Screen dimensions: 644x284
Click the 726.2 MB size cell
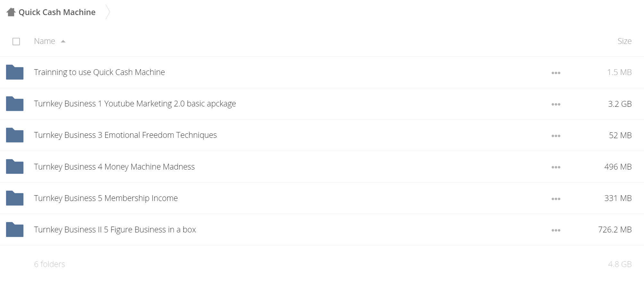click(x=615, y=230)
